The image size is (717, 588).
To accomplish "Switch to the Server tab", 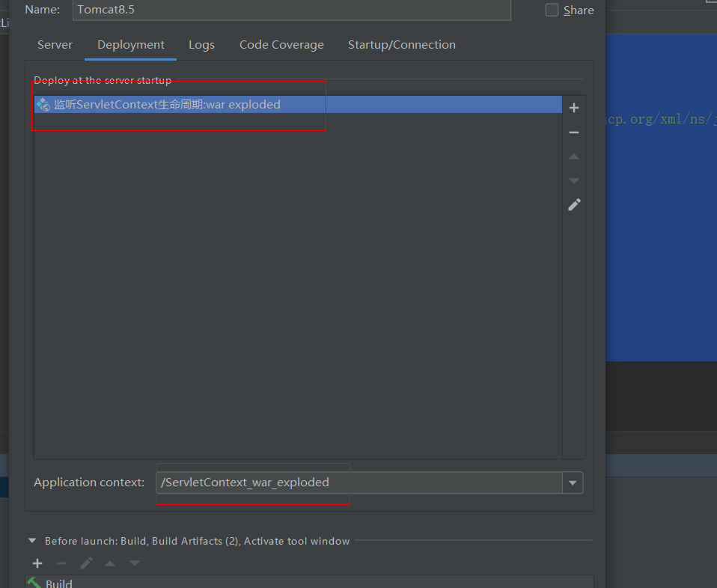I will (x=55, y=45).
